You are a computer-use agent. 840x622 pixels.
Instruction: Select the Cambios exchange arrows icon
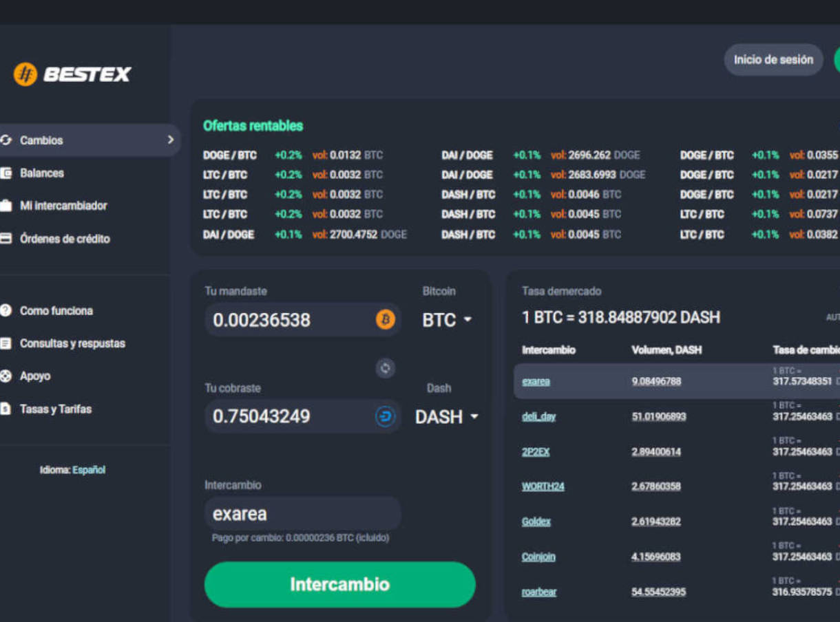8,140
